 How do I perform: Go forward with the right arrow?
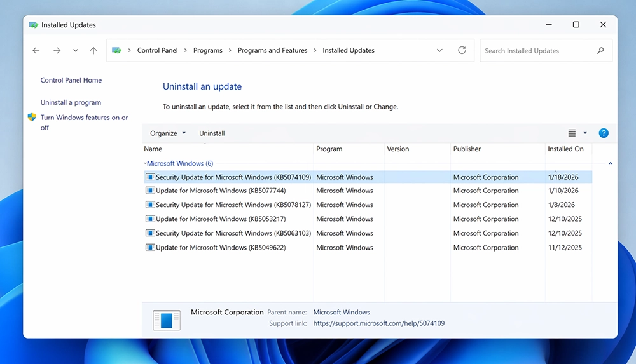pos(57,50)
